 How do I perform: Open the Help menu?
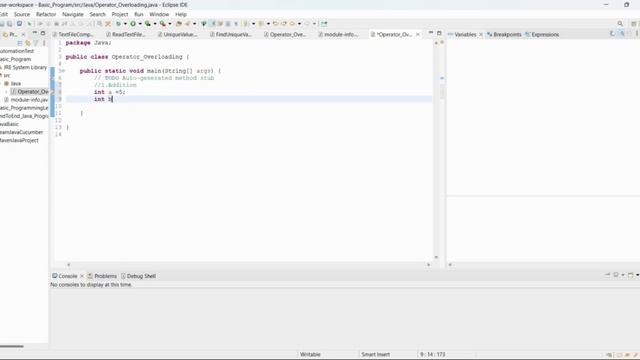point(181,14)
